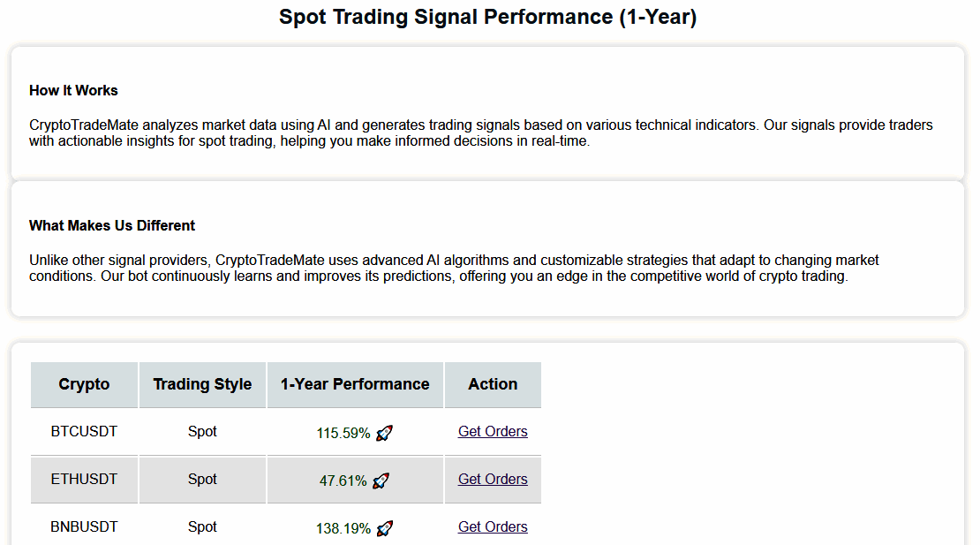Click the Spot Trading Signal Performance title
Viewport: 980px width, 545px height.
pos(487,17)
